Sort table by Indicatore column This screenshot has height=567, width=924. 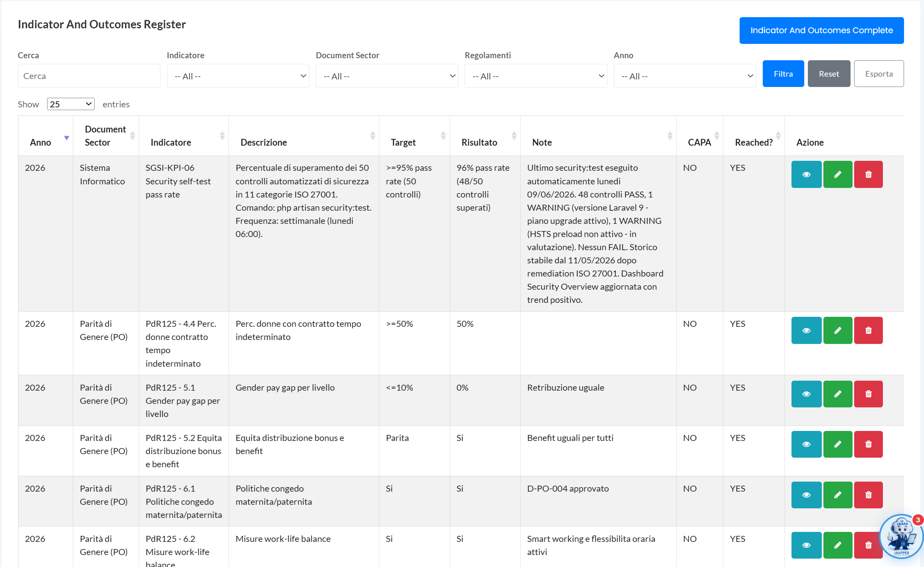click(184, 136)
